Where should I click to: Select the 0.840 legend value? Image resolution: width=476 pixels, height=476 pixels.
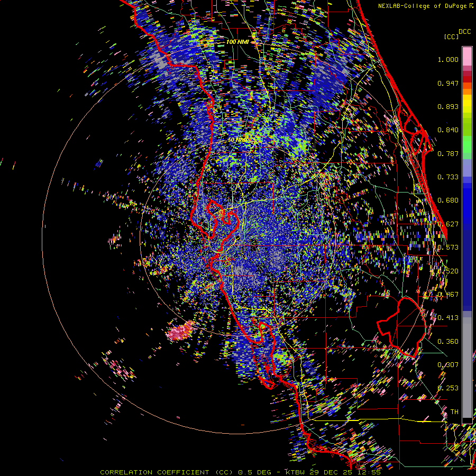(x=448, y=130)
